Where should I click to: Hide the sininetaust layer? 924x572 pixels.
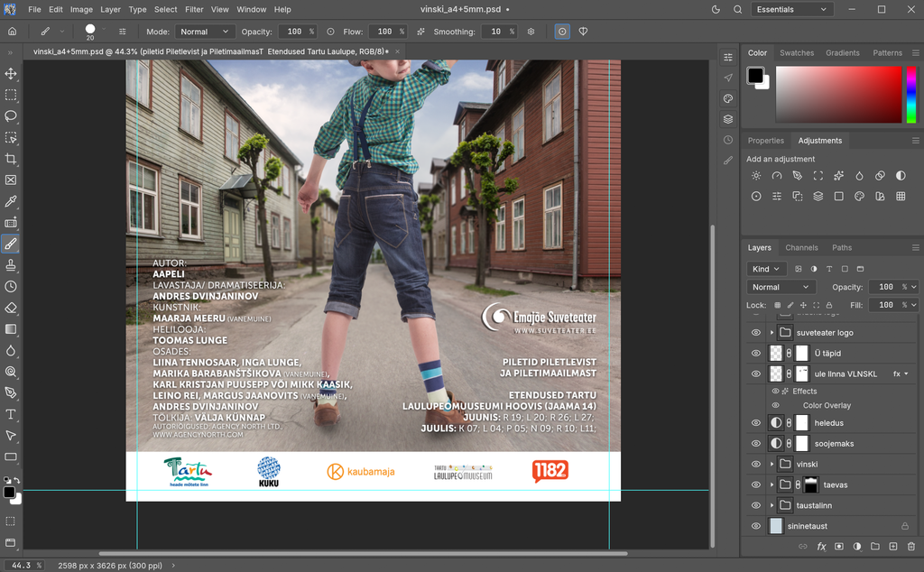(x=756, y=526)
